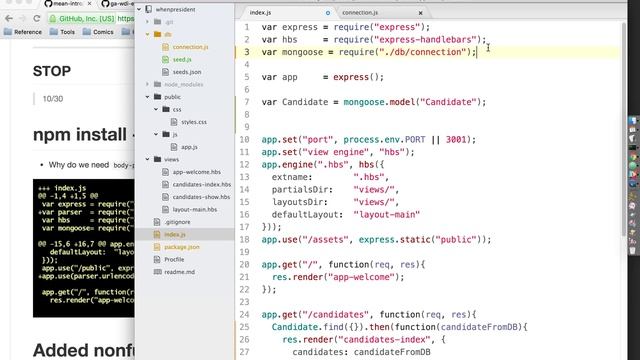Viewport: 640px width, 360px height.
Task: Click the STOP heading in browser page
Action: pos(52,71)
